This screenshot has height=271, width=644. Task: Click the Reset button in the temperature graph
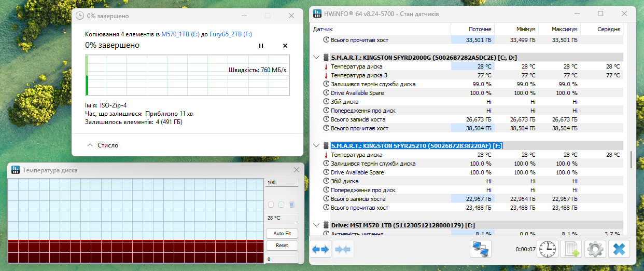click(x=282, y=246)
